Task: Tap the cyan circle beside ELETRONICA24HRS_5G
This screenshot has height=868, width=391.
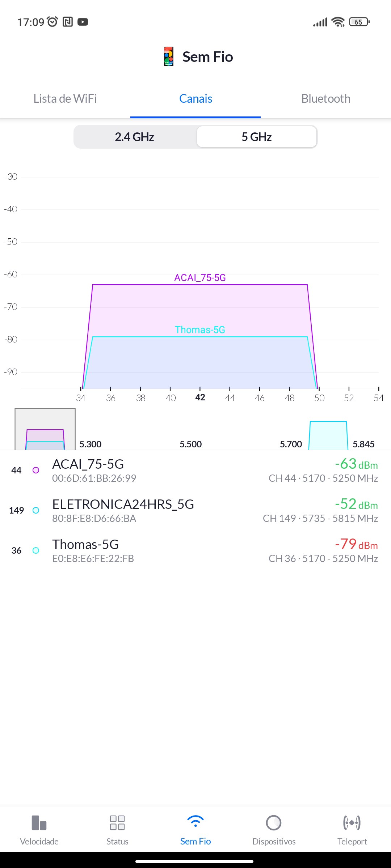Action: [36, 510]
